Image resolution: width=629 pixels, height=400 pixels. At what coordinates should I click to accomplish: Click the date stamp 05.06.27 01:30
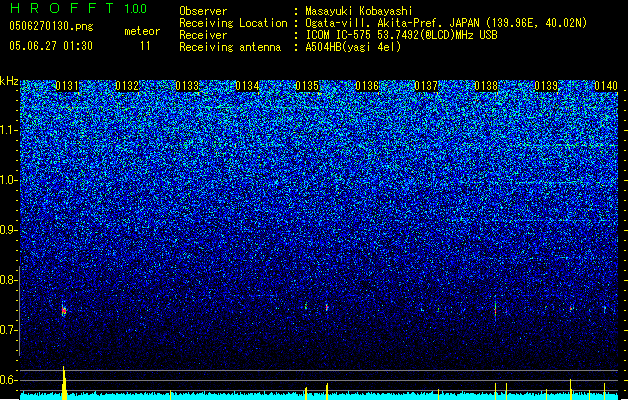point(51,46)
